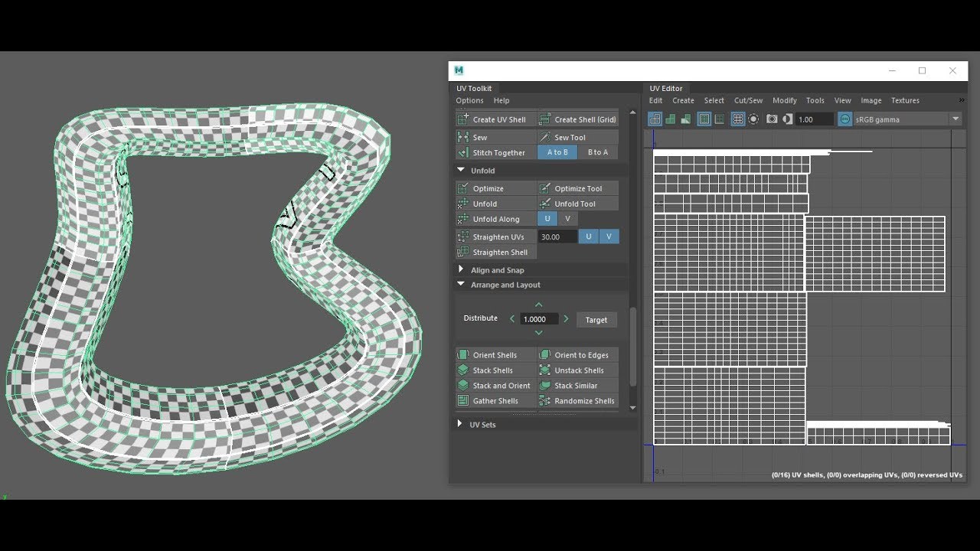Activate the Unfold Tool
The height and width of the screenshot is (551, 980).
coord(578,204)
